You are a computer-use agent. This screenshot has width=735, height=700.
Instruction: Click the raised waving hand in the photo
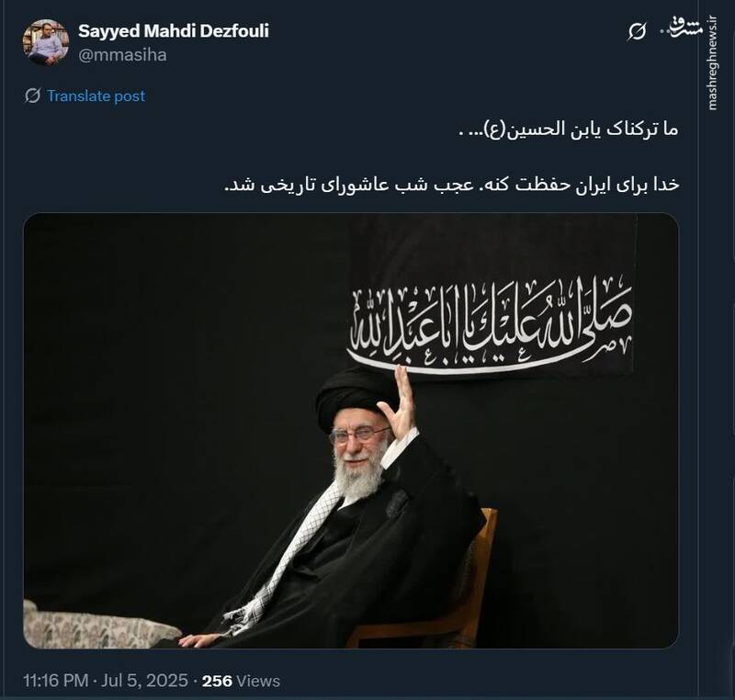click(399, 404)
